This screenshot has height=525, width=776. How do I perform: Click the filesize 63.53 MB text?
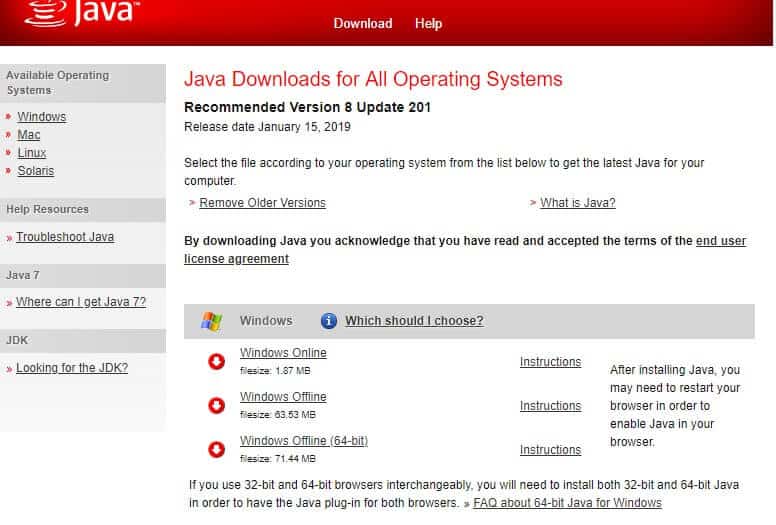(278, 415)
